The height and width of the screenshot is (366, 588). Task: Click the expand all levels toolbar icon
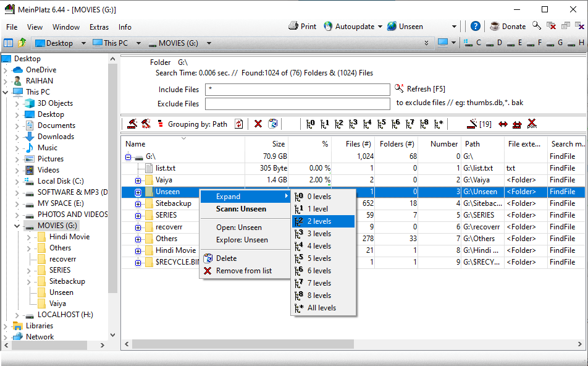coord(439,124)
